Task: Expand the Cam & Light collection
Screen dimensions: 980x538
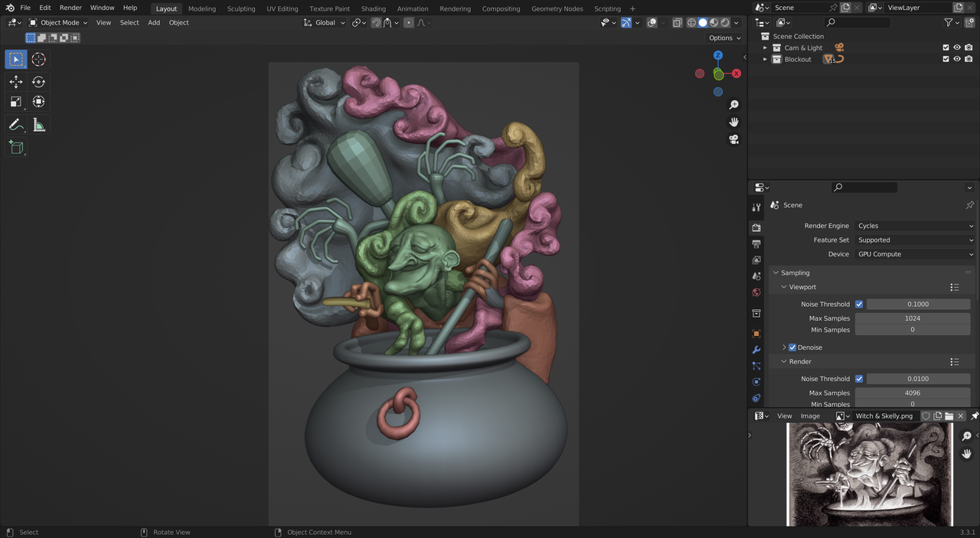Action: (x=765, y=47)
